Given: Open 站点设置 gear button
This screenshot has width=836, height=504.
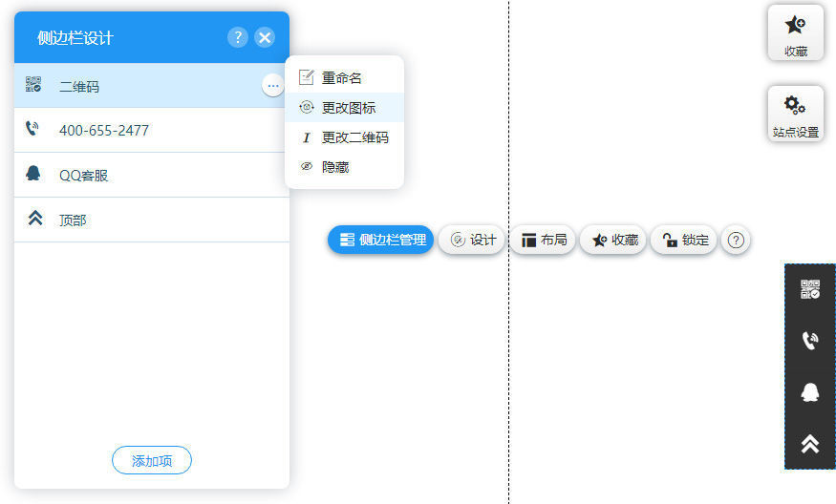Looking at the screenshot, I should 796,114.
